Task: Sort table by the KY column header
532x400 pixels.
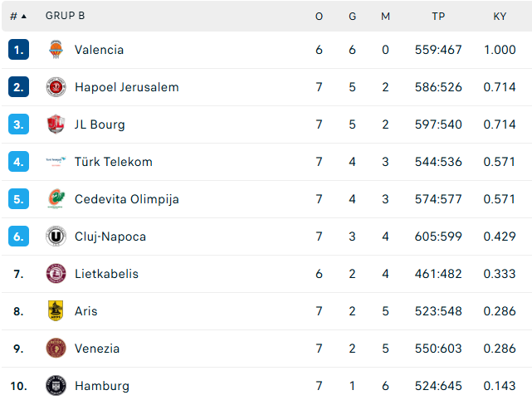Action: pyautogui.click(x=500, y=17)
